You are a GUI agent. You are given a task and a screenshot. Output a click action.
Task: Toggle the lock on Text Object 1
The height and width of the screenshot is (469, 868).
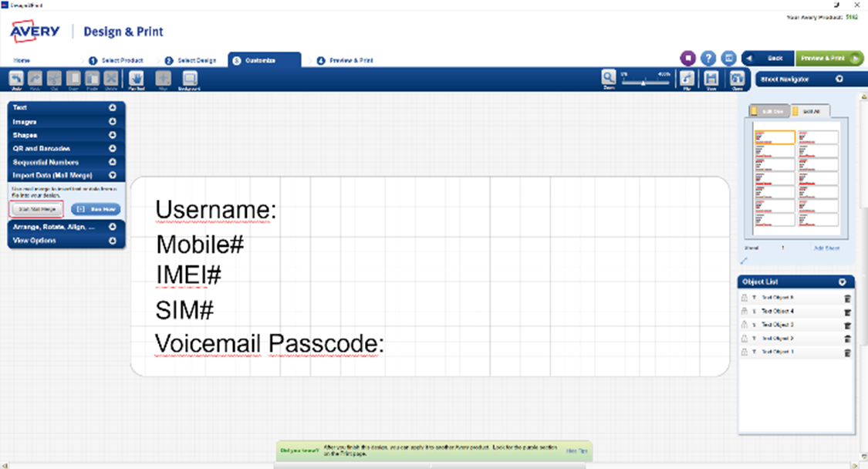(x=745, y=353)
